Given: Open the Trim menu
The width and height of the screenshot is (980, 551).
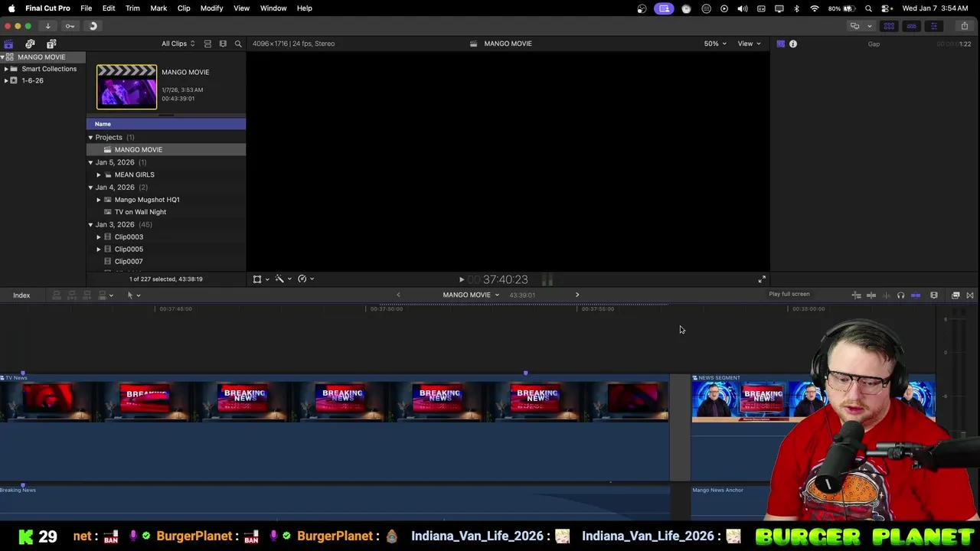Looking at the screenshot, I should [x=132, y=8].
